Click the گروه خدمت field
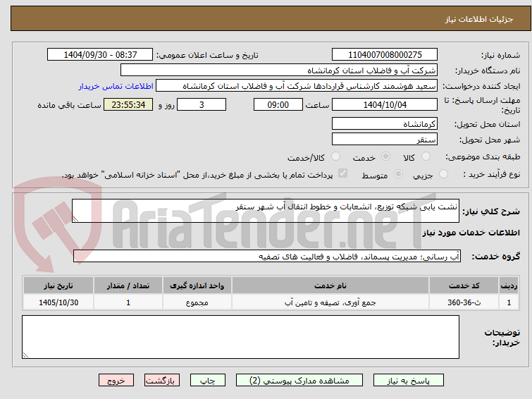Viewport: 532px width, 399px height. [267, 256]
